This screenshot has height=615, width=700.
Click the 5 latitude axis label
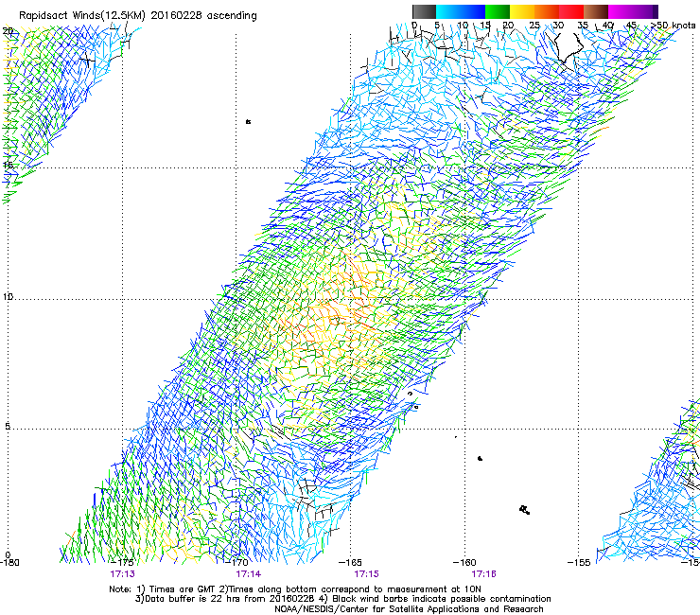[x=8, y=427]
